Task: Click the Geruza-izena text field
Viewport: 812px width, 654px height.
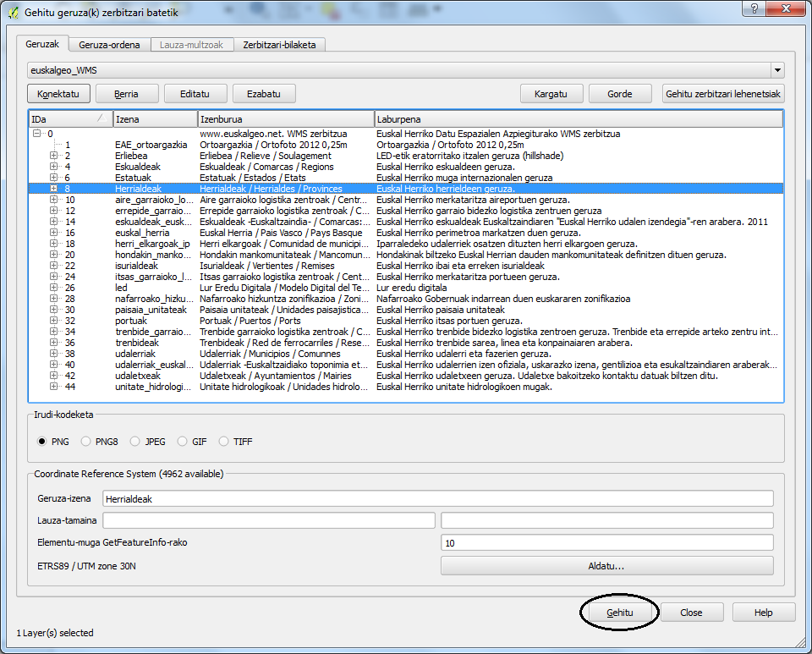Action: tap(437, 498)
